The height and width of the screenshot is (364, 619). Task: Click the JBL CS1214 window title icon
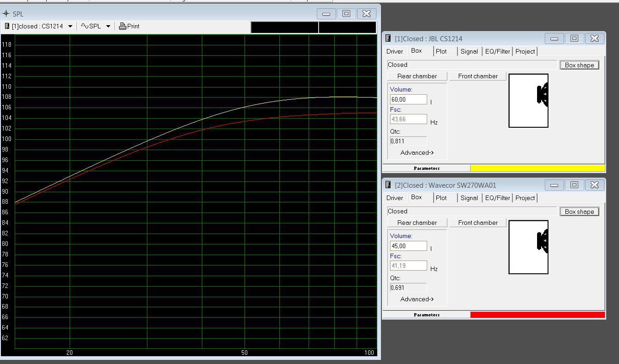click(x=388, y=38)
